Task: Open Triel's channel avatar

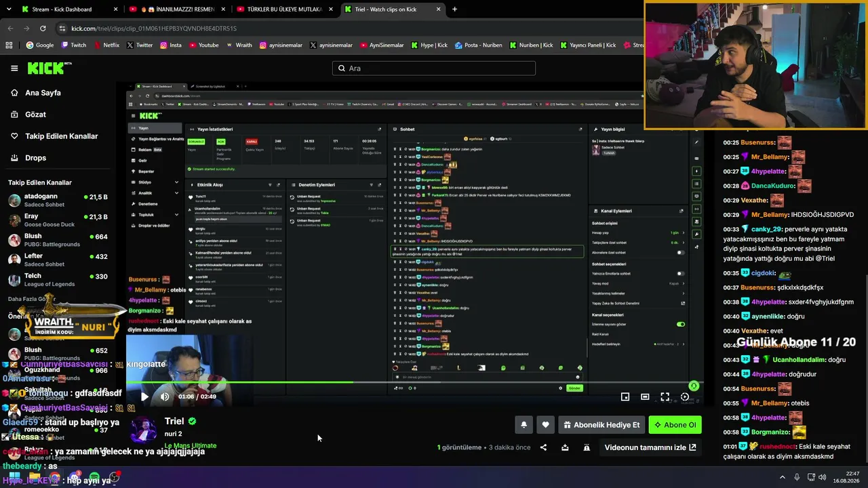Action: coord(144,430)
